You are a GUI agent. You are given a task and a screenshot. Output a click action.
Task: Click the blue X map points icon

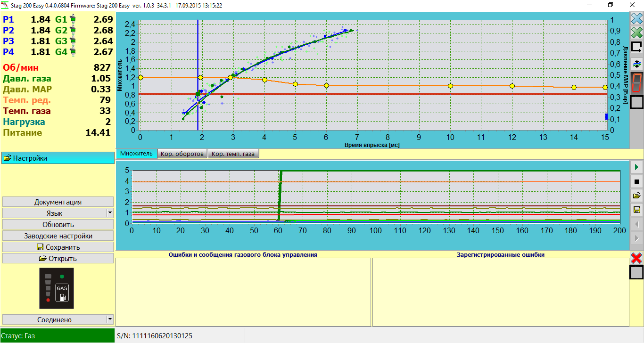click(636, 19)
